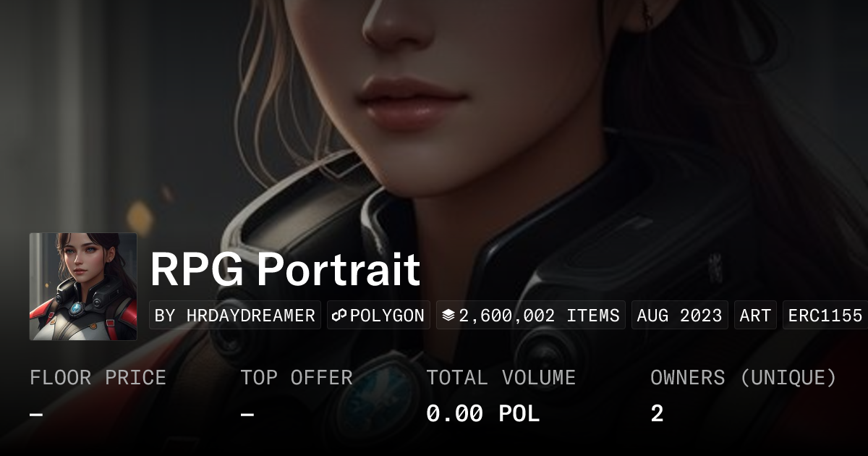
Task: Select the AUG 2023 creation date tag
Action: (680, 316)
